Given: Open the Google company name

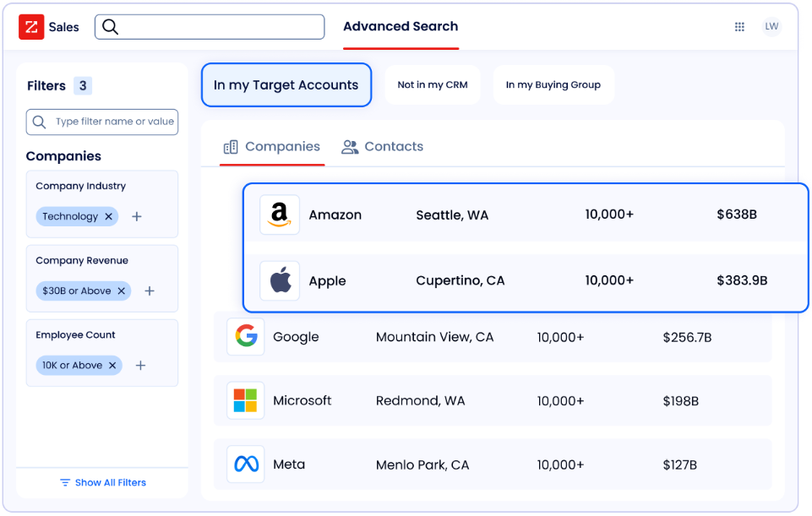Looking at the screenshot, I should [296, 337].
